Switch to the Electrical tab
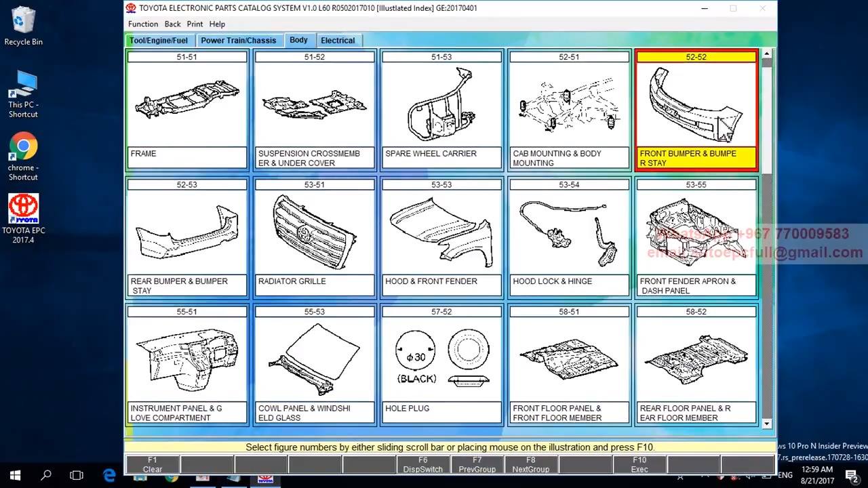The image size is (868, 488). [338, 41]
